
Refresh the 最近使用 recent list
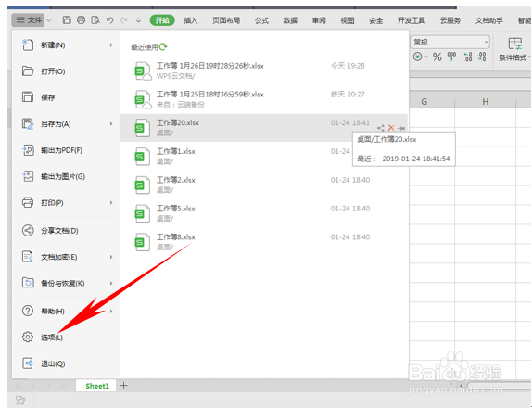tap(163, 46)
